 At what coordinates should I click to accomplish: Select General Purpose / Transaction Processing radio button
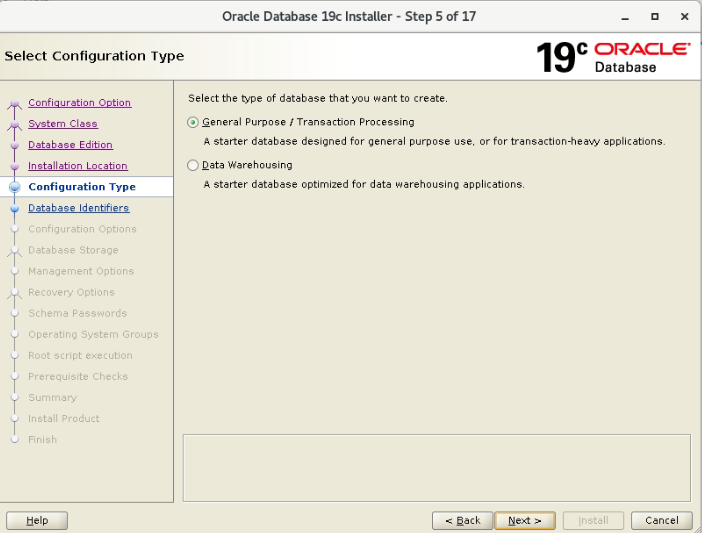193,122
